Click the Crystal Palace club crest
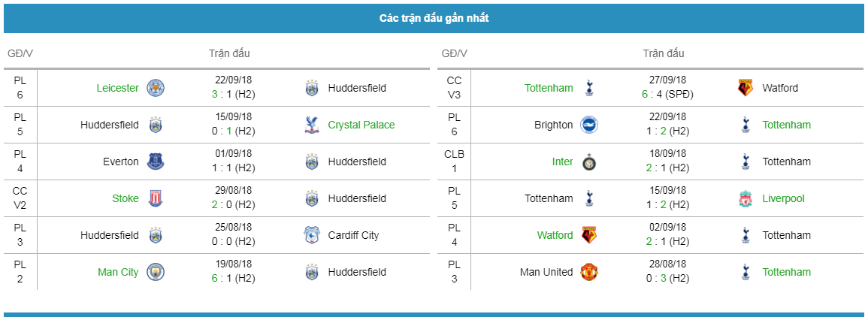 (x=312, y=125)
